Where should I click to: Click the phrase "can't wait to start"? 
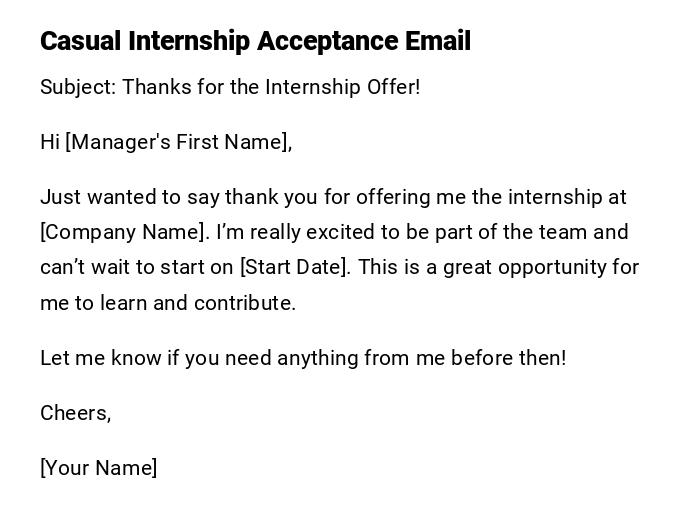(136, 267)
